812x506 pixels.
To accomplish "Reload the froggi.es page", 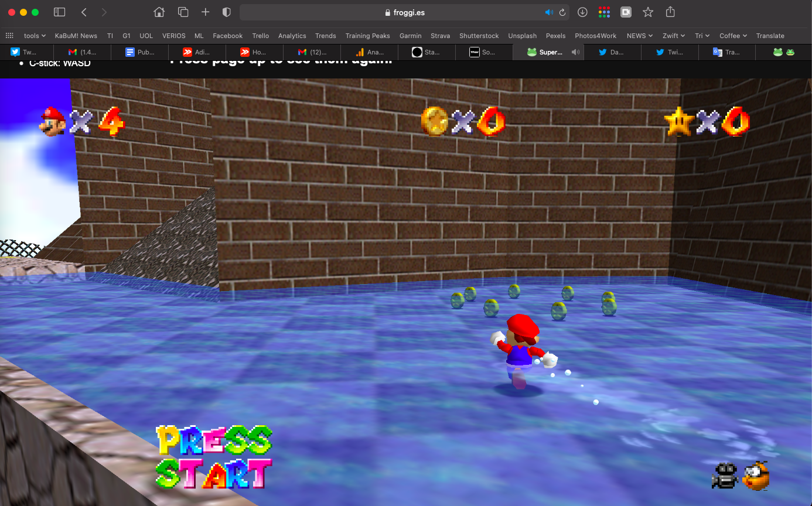I will pyautogui.click(x=562, y=12).
